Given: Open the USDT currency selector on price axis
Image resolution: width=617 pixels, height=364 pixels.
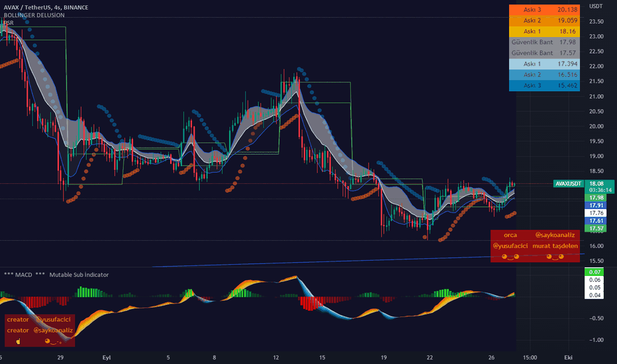Looking at the screenshot, I should click(596, 7).
